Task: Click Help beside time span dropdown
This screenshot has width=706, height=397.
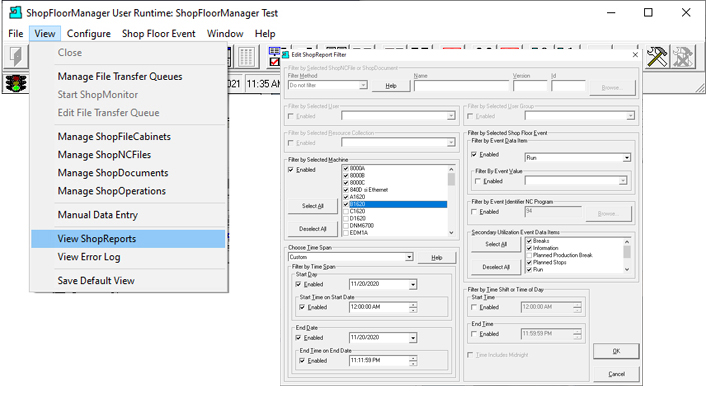Action: (x=437, y=257)
